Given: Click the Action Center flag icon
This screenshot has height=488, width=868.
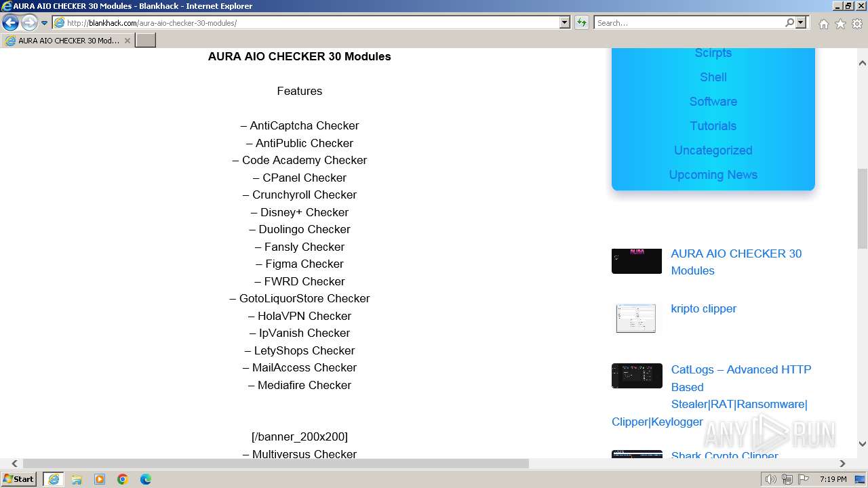Looking at the screenshot, I should 804,479.
